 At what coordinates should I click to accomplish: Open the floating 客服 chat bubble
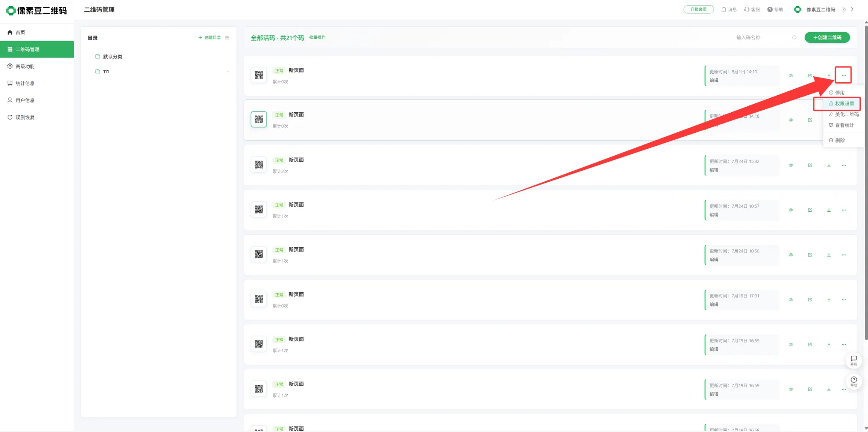click(854, 360)
